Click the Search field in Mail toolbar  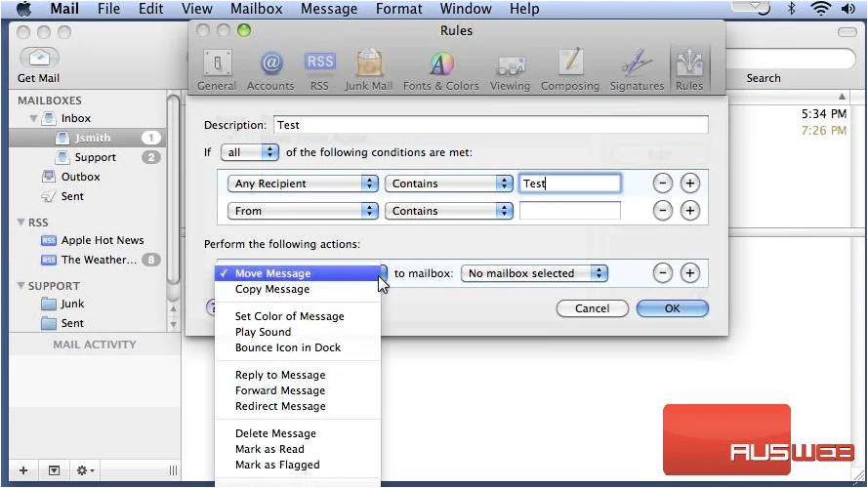(x=792, y=59)
